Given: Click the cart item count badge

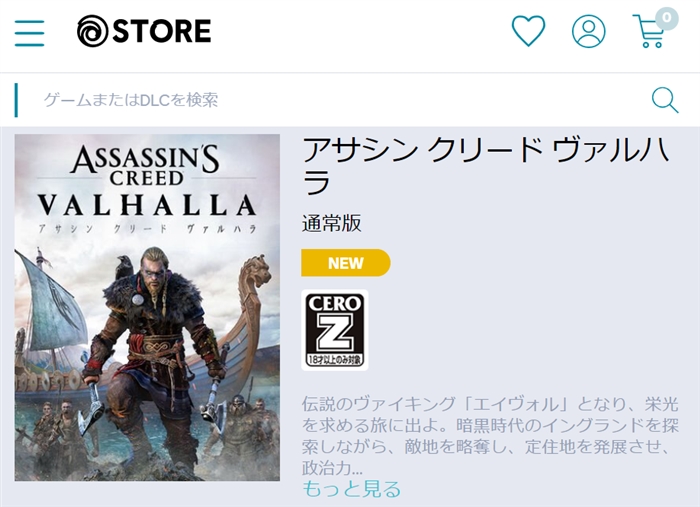Looking at the screenshot, I should 667,19.
